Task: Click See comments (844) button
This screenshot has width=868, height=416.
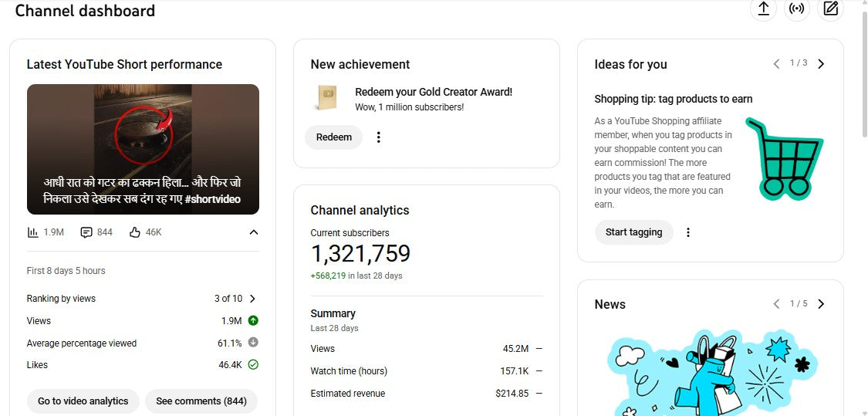Action: tap(201, 401)
